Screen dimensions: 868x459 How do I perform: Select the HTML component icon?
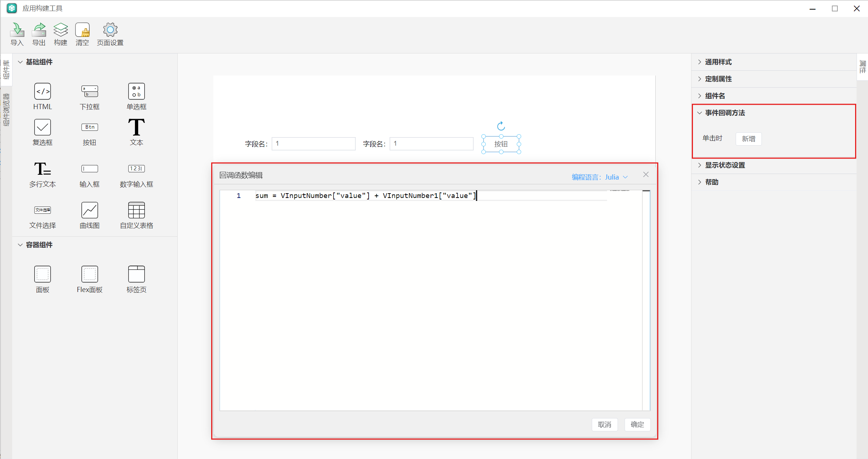pyautogui.click(x=42, y=91)
